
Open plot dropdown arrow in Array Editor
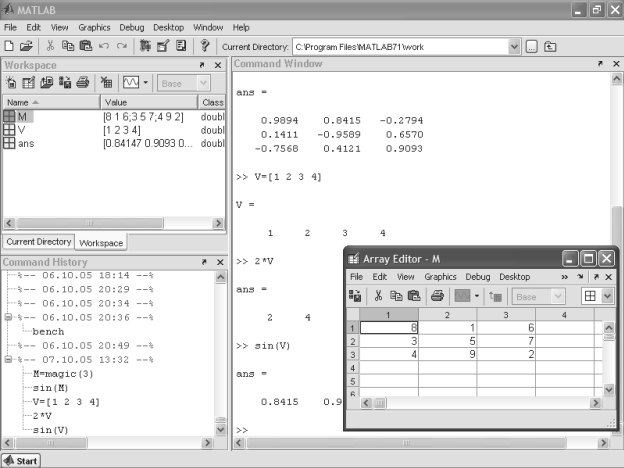coord(477,296)
